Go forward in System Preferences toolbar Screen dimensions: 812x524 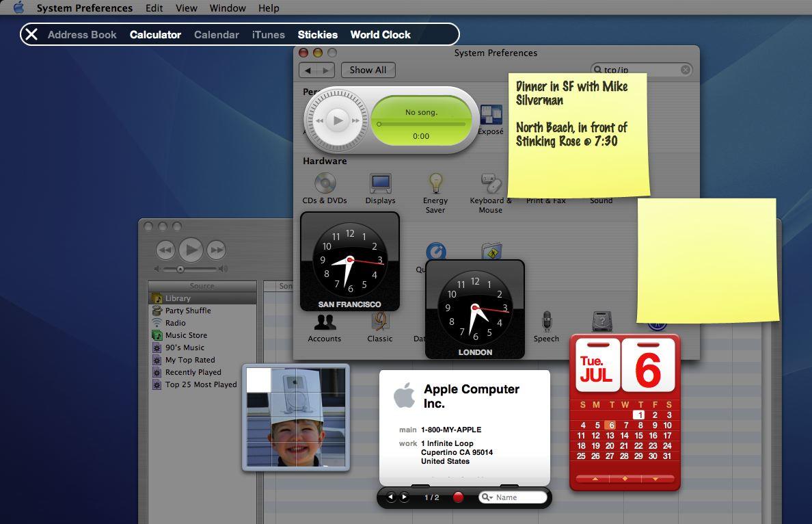(x=326, y=70)
